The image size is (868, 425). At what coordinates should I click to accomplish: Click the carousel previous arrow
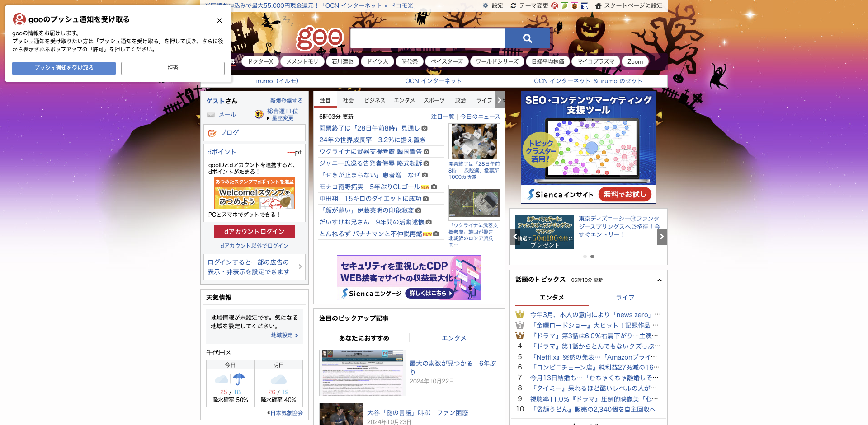(x=515, y=236)
